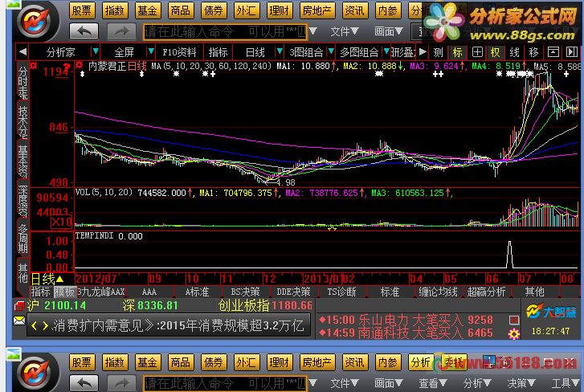This screenshot has height=392, width=584.
Task: Toggle the 移 move button
Action: pos(533,52)
